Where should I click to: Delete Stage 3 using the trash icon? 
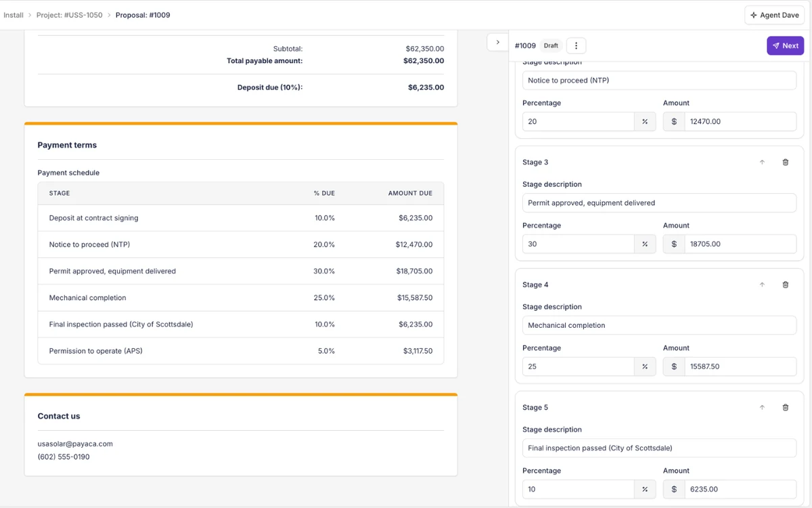pyautogui.click(x=786, y=162)
